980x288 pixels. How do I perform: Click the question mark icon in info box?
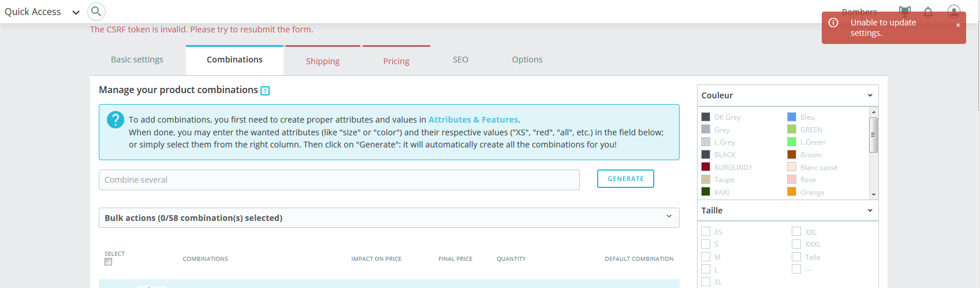[115, 120]
